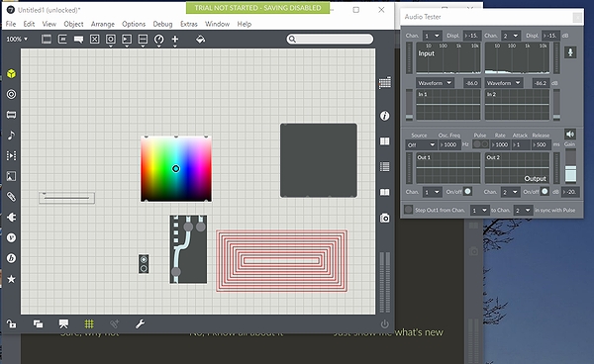The width and height of the screenshot is (594, 364).
Task: Open the File menu
Action: pyautogui.click(x=11, y=24)
